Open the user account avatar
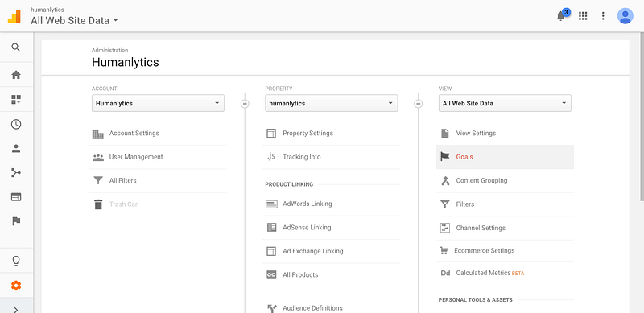The width and height of the screenshot is (644, 313). click(625, 16)
